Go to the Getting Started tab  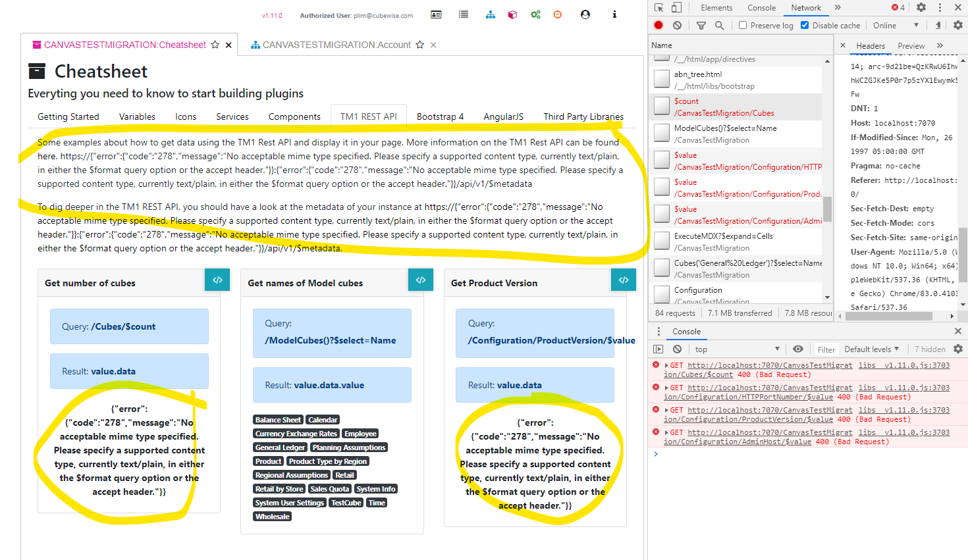(68, 116)
